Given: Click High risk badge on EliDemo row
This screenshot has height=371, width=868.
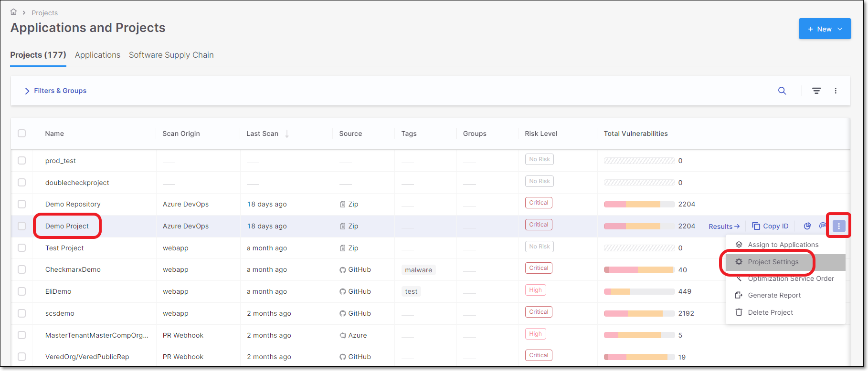Looking at the screenshot, I should [x=536, y=290].
